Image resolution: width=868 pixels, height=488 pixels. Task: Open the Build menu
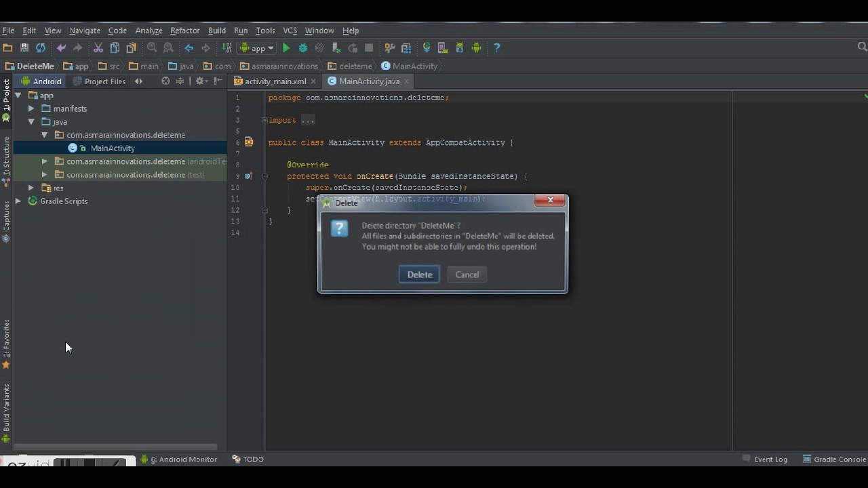pos(217,30)
